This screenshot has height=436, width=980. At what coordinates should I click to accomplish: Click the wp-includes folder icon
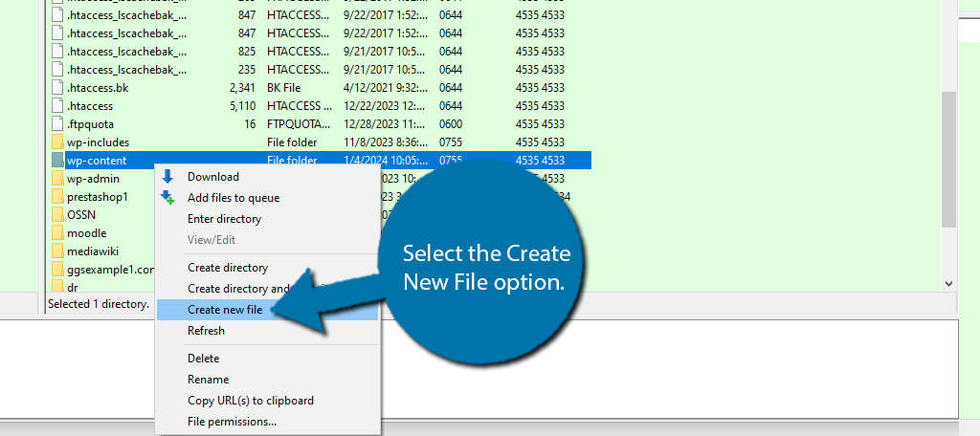click(57, 142)
